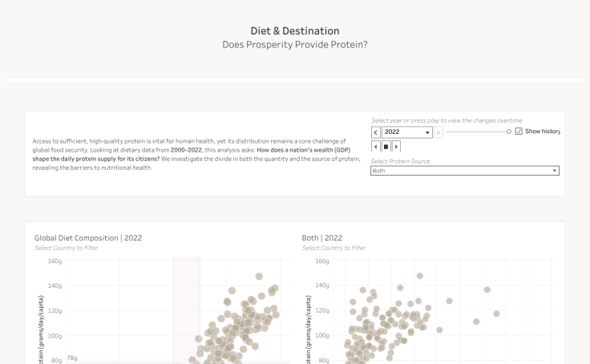Toggle the Show history checkbox
This screenshot has width=590, height=364.
pos(519,131)
